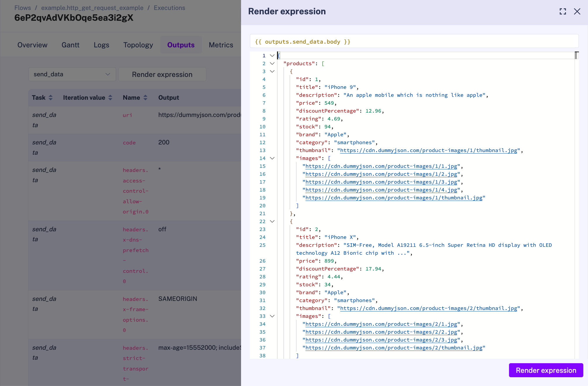This screenshot has width=588, height=386.
Task: Click execution ID 6eP2qvAdVKbOqe5ea3i2gX
Action: (x=74, y=18)
